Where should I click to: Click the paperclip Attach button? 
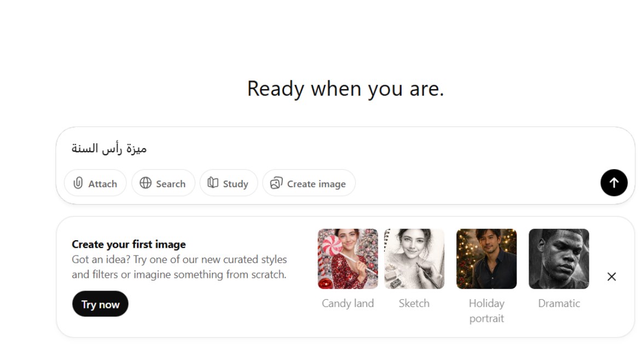[95, 183]
